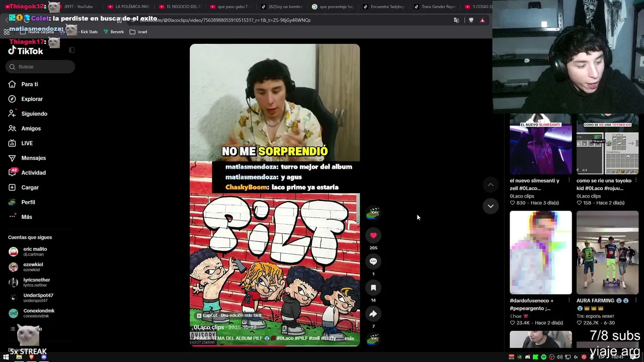
Task: Go to the Explorar page
Action: click(x=32, y=99)
